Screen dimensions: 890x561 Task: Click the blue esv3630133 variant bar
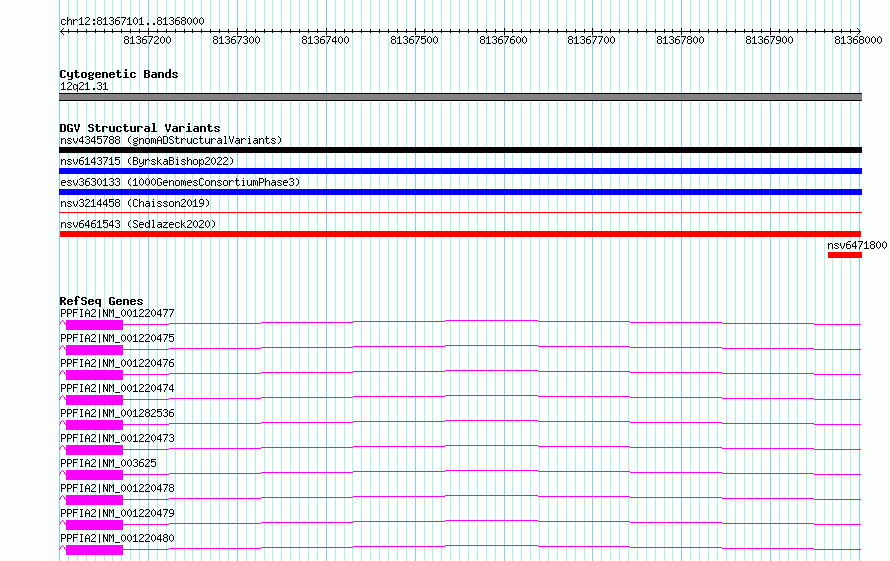pyautogui.click(x=460, y=192)
